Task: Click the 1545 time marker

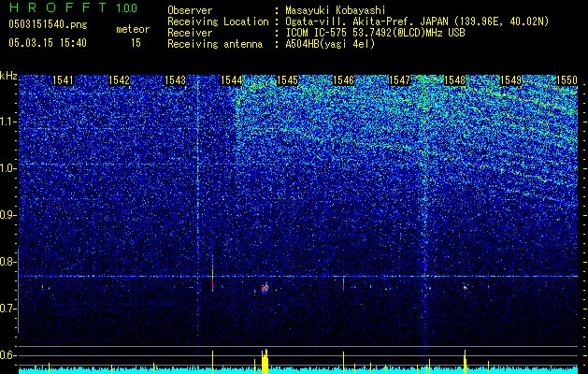Action: 287,80
